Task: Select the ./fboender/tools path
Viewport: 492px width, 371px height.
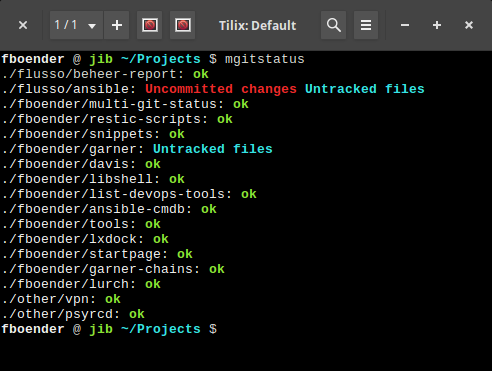Action: point(69,224)
